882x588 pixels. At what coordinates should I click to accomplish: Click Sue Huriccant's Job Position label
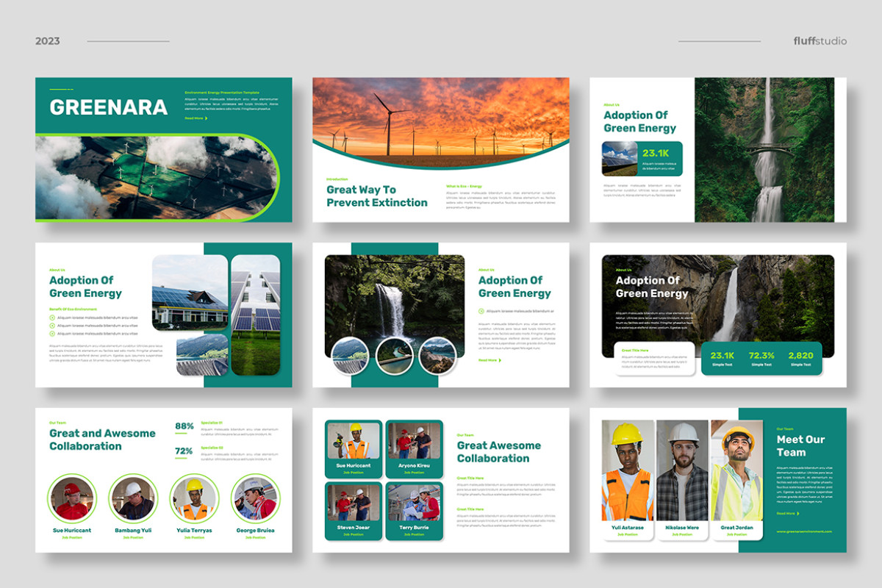pos(354,473)
